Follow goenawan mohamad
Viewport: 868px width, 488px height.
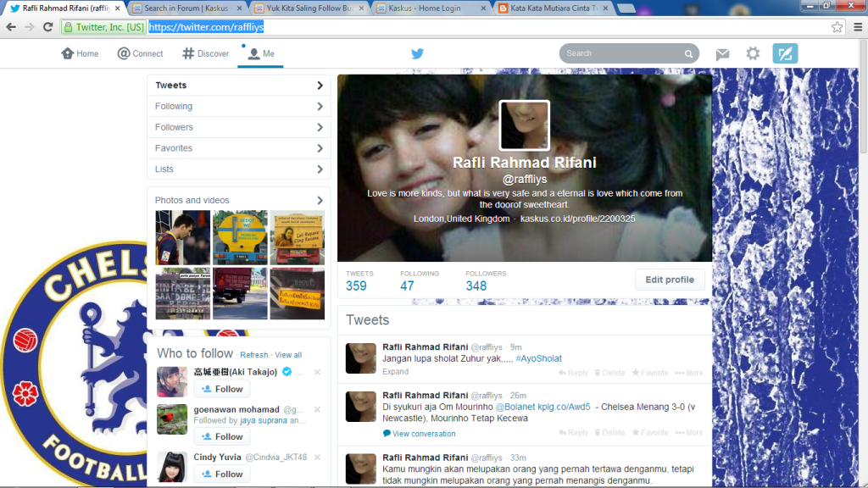pos(222,436)
